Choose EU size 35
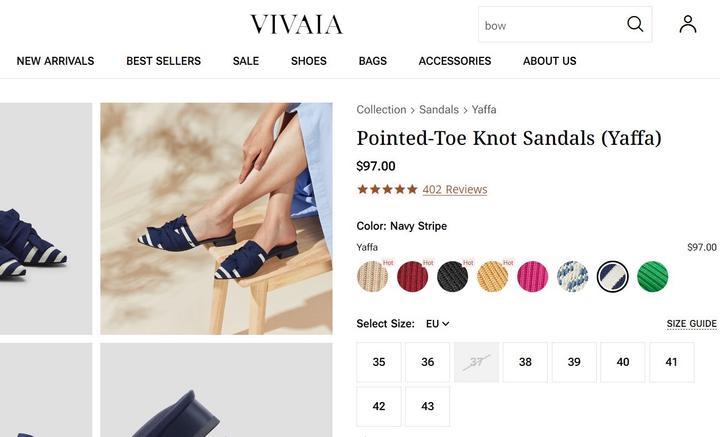720x437 pixels. coord(379,362)
